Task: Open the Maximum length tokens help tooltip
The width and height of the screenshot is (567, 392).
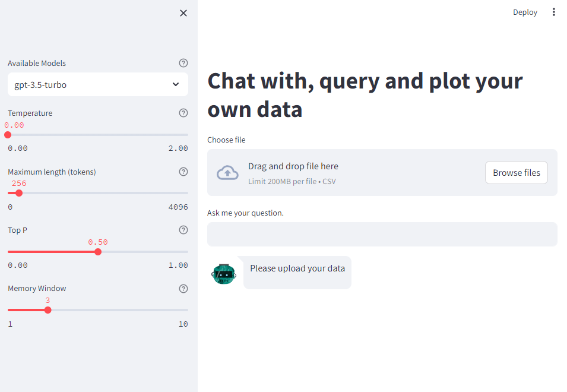Action: point(183,171)
